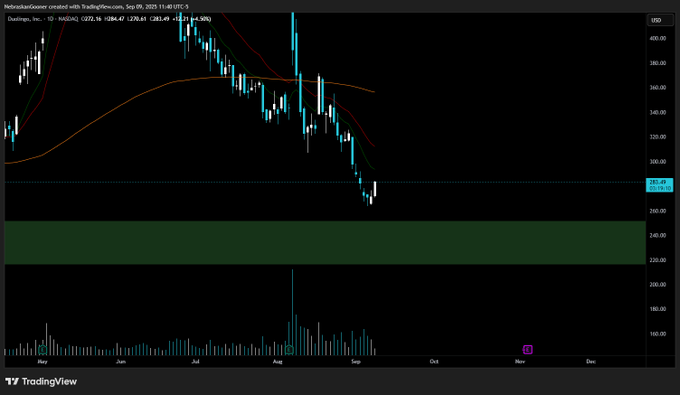Click the NebraskanGooner author credit text

pyautogui.click(x=25, y=7)
